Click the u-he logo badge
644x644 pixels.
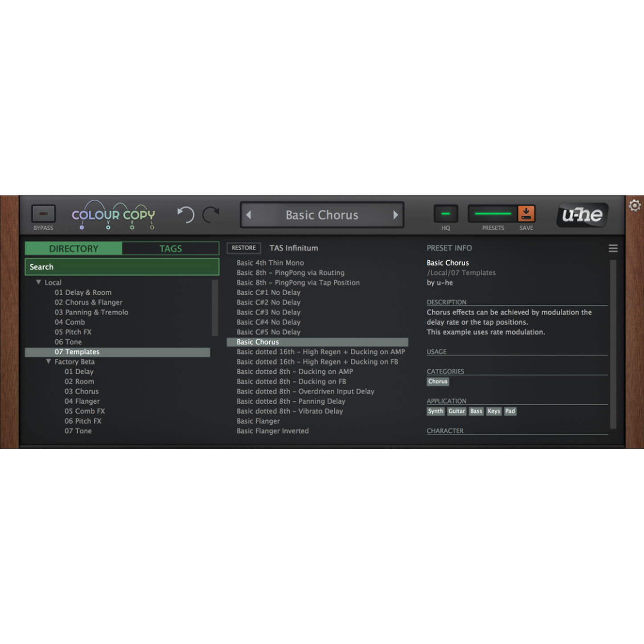(x=582, y=215)
